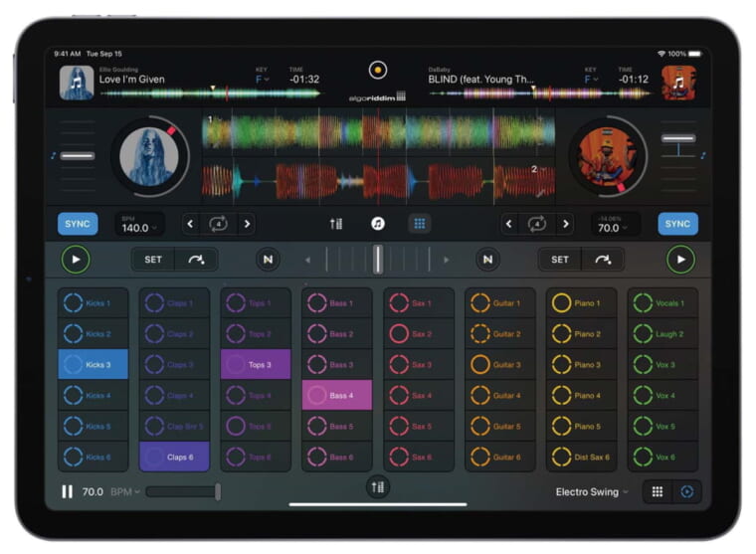Tap the battery indicator in status bar
This screenshot has height=554, width=756.
pyautogui.click(x=694, y=54)
